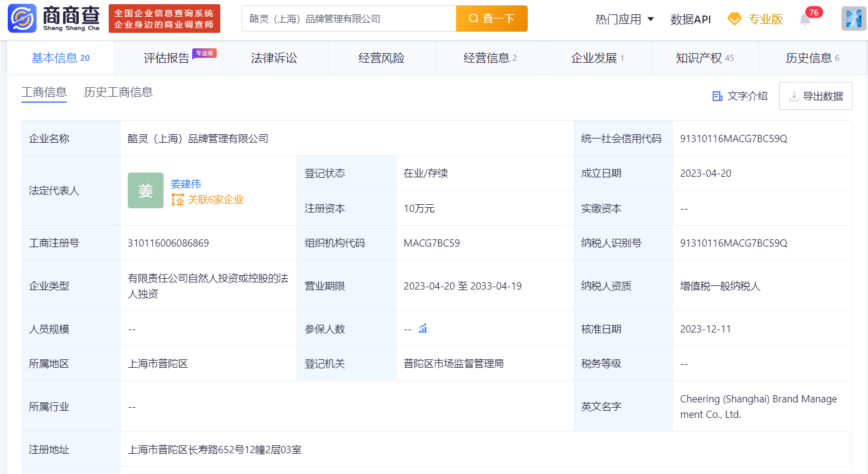Switch to the 评估报告 tab

[x=168, y=58]
